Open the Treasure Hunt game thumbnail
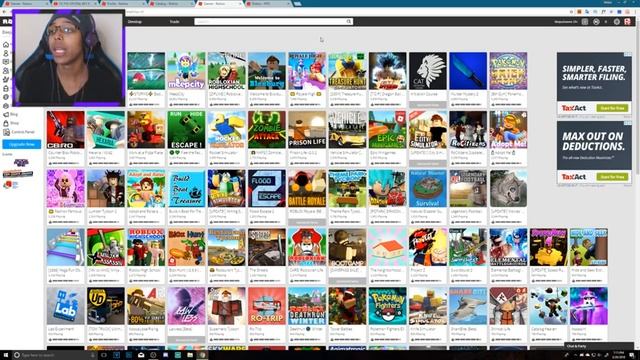 click(x=347, y=71)
